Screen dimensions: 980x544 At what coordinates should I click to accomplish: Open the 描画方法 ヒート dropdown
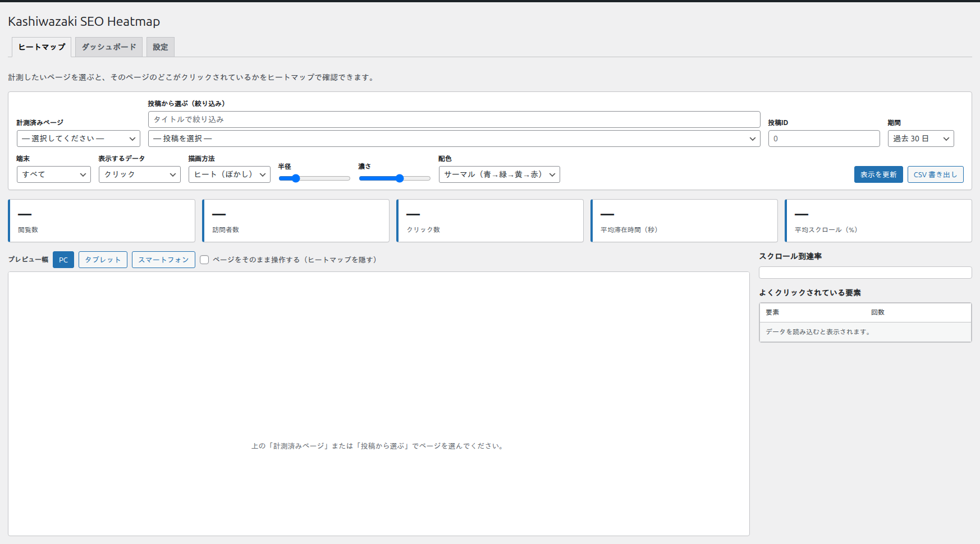230,174
